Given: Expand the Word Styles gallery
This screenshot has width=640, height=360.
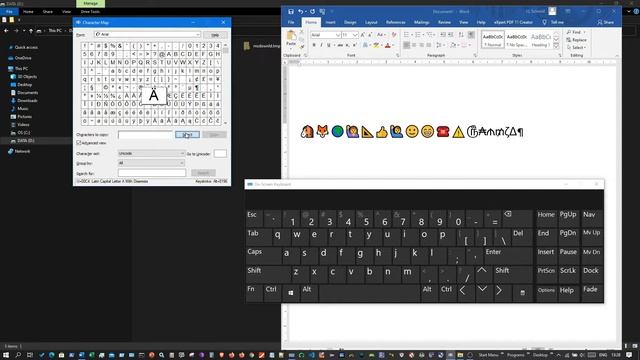Looking at the screenshot, I should pyautogui.click(x=556, y=47).
